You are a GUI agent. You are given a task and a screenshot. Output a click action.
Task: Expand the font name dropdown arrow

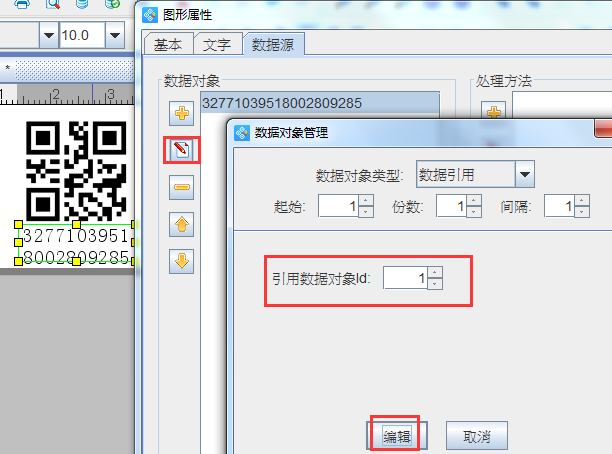(x=49, y=37)
